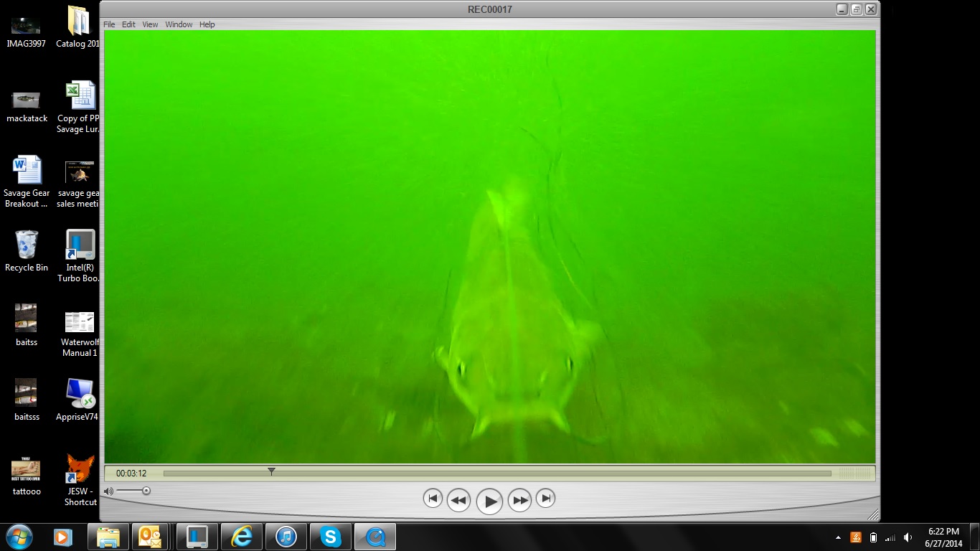The image size is (980, 551).
Task: Show hidden system tray icons
Action: point(838,537)
